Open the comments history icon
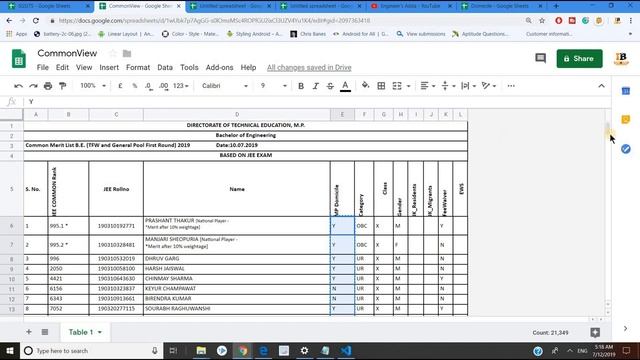640x360 pixels. click(x=540, y=58)
